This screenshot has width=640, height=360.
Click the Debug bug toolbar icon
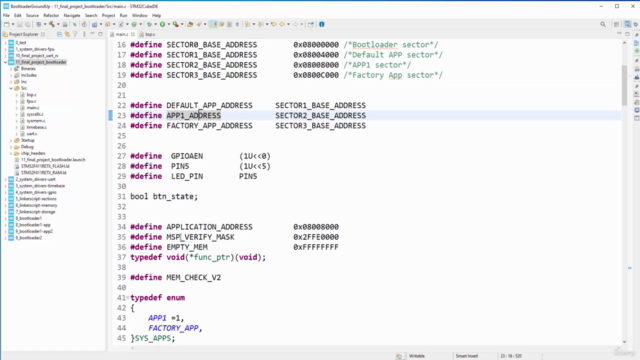149,24
